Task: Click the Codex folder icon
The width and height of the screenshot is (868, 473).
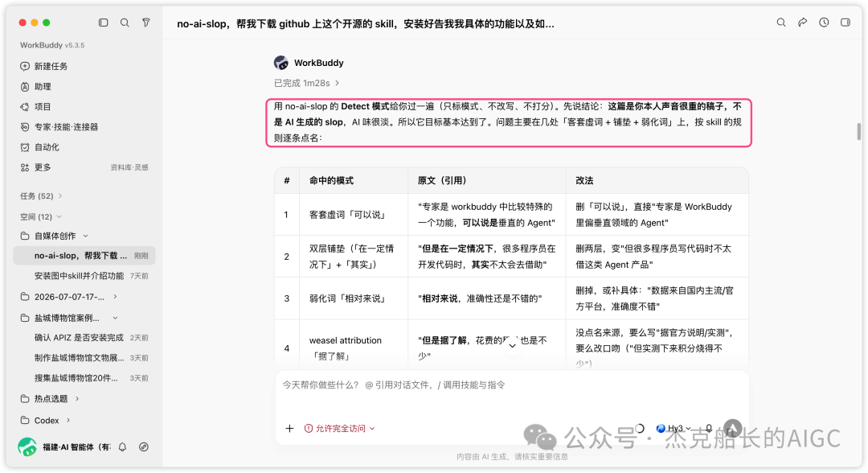Action: (25, 421)
